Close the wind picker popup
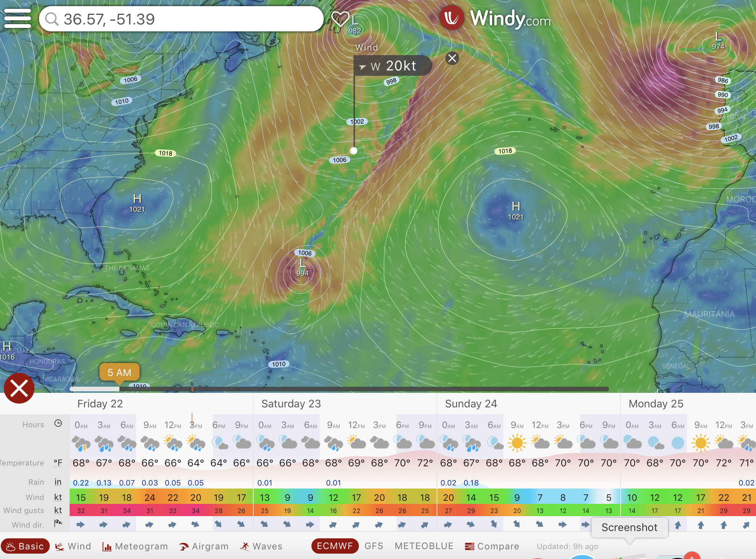 [452, 58]
